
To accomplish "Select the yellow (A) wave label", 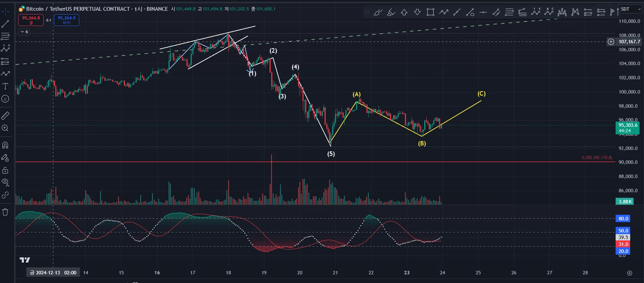I will tap(356, 94).
